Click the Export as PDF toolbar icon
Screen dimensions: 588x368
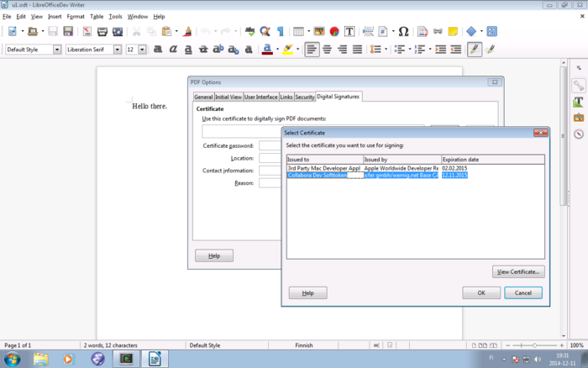[87, 32]
